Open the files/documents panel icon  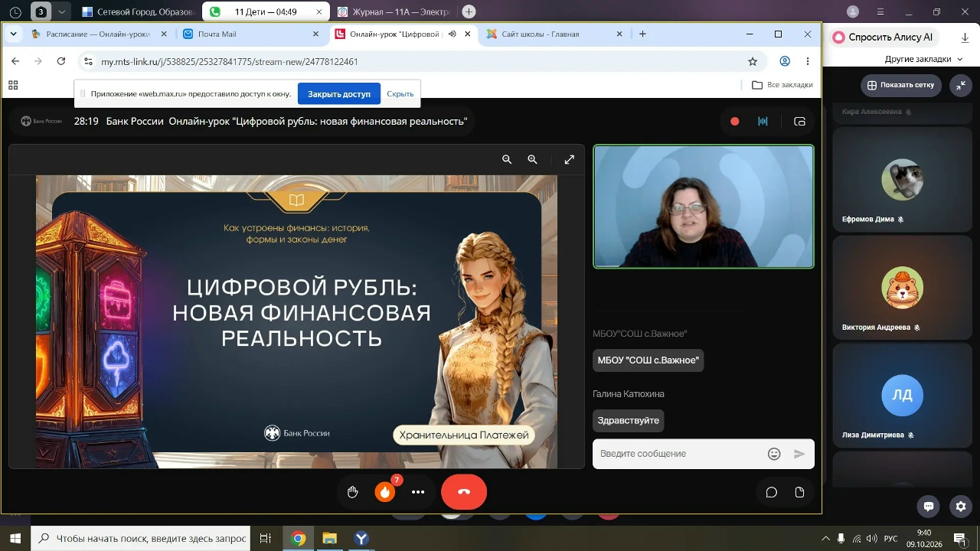pyautogui.click(x=800, y=492)
